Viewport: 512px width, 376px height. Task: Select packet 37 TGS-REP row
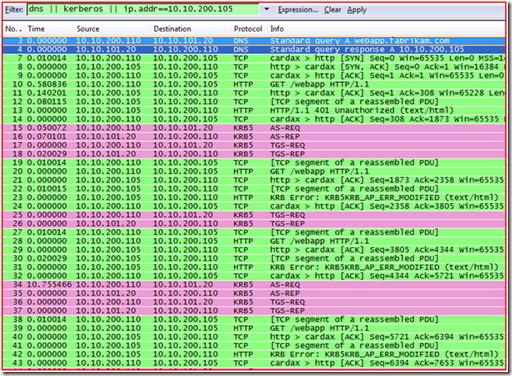tap(254, 311)
